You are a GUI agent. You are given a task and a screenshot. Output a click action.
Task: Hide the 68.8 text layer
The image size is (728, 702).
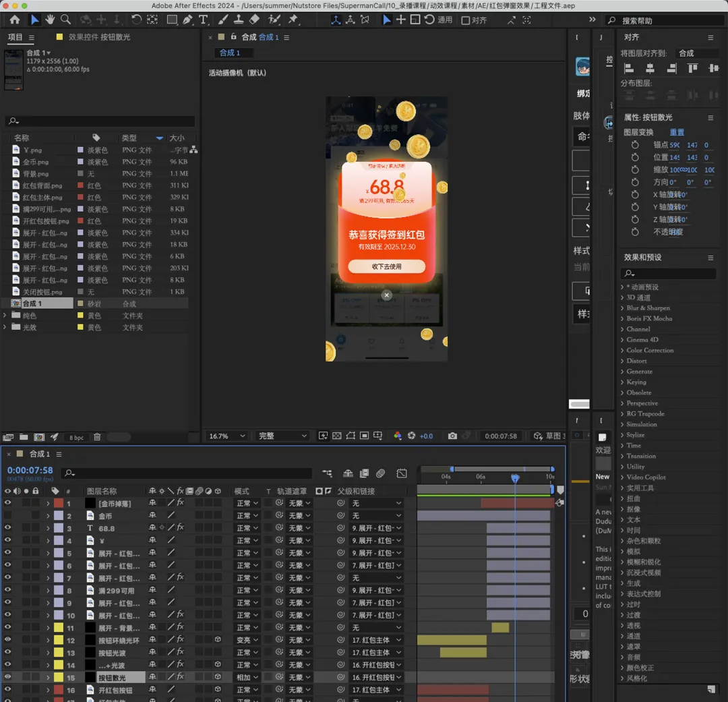[x=7, y=528]
